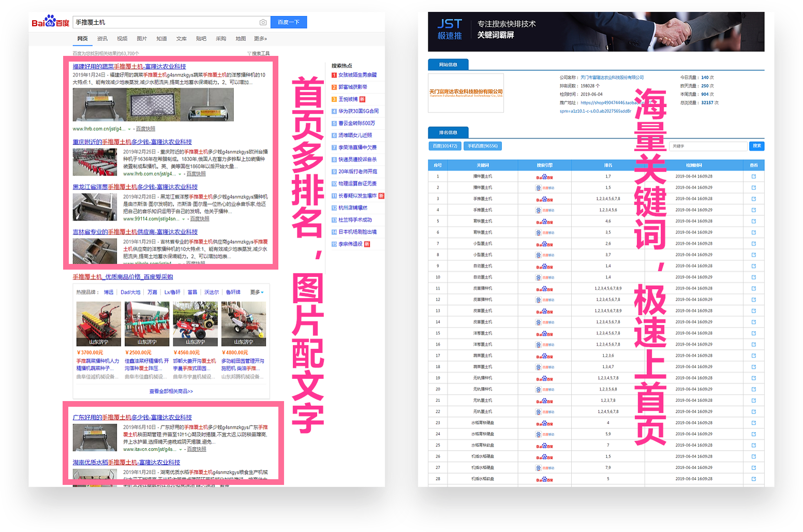Click the 关键字 keyword input field

click(708, 146)
